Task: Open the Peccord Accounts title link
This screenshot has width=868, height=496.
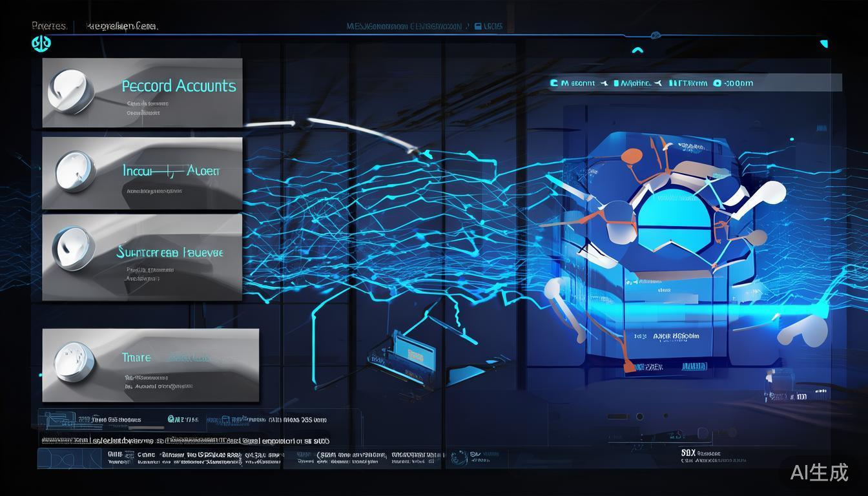Action: tap(179, 86)
